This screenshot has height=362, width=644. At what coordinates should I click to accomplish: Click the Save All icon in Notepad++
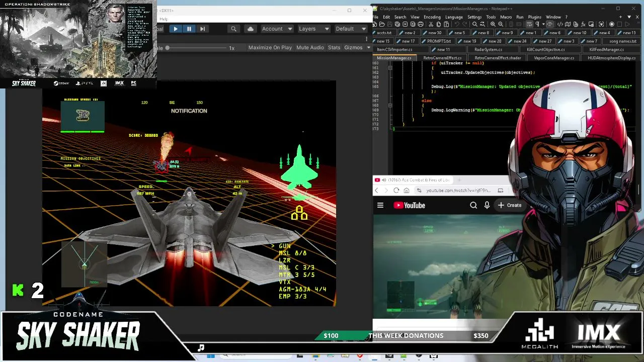(397, 24)
